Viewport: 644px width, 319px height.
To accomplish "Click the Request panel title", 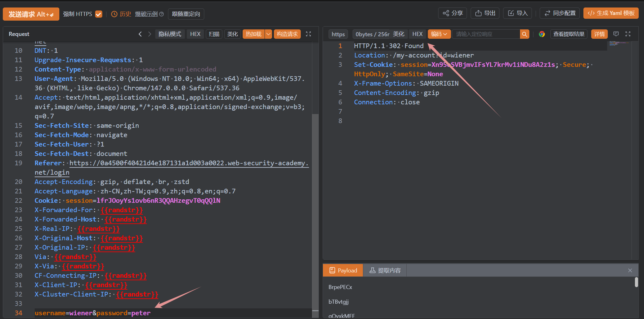I will [19, 34].
